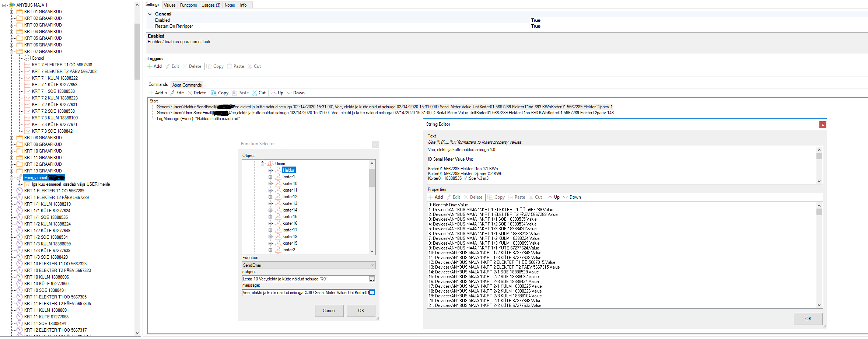Click Add in String Editor Properties toolbar

click(x=435, y=197)
